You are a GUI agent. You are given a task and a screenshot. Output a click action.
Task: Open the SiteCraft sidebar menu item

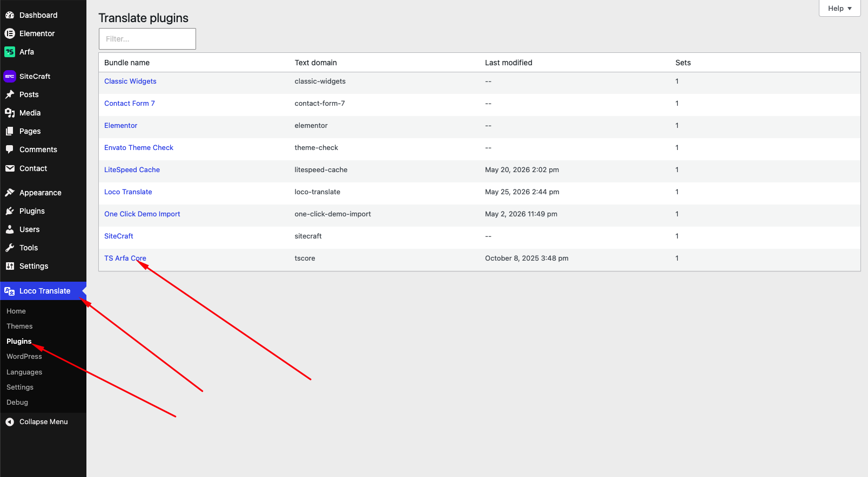coord(35,76)
